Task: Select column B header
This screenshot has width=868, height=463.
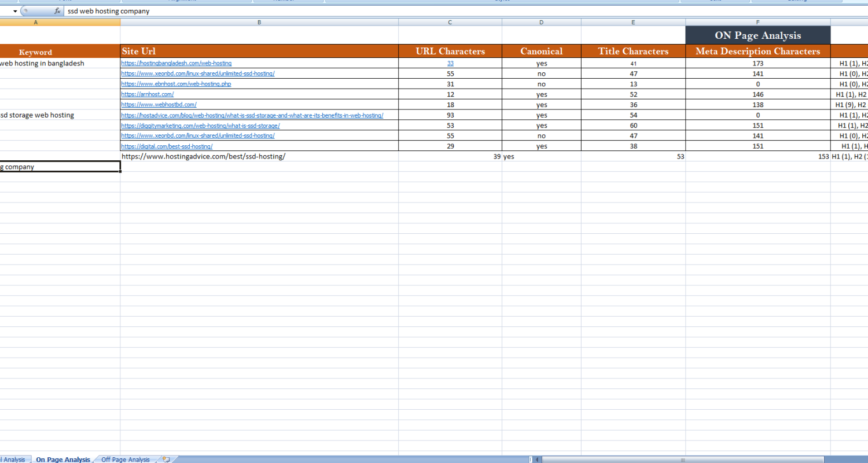Action: 259,22
